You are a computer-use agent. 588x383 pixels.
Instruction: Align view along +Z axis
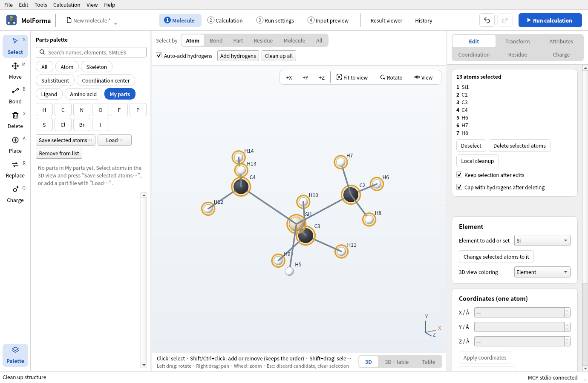tap(322, 77)
